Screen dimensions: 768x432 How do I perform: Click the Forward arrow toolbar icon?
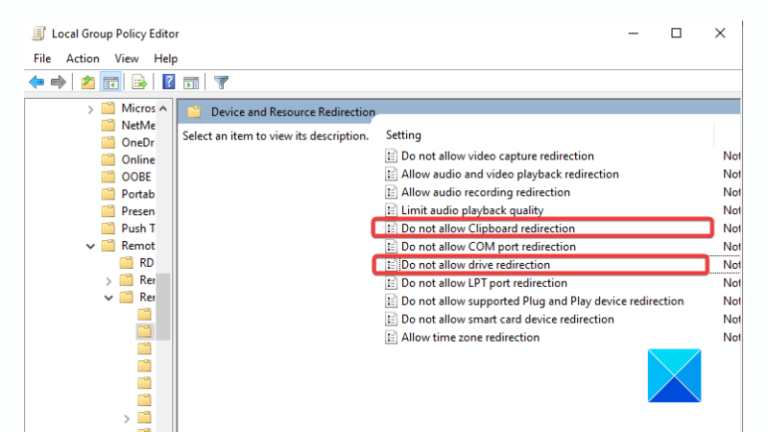58,82
